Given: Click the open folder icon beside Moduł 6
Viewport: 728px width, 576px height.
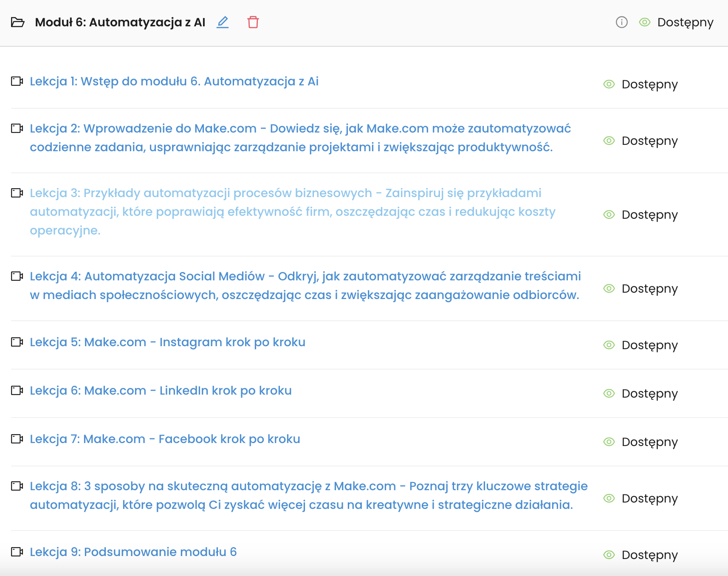Looking at the screenshot, I should (x=18, y=22).
